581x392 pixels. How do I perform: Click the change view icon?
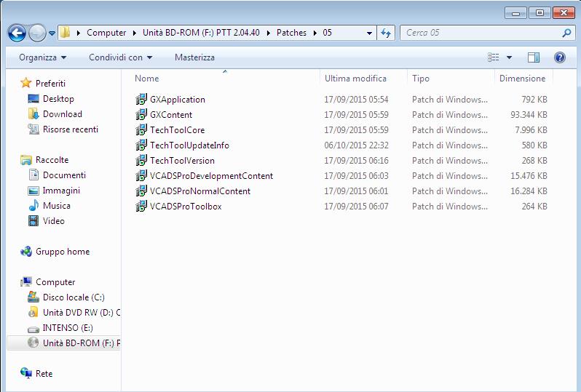[493, 57]
